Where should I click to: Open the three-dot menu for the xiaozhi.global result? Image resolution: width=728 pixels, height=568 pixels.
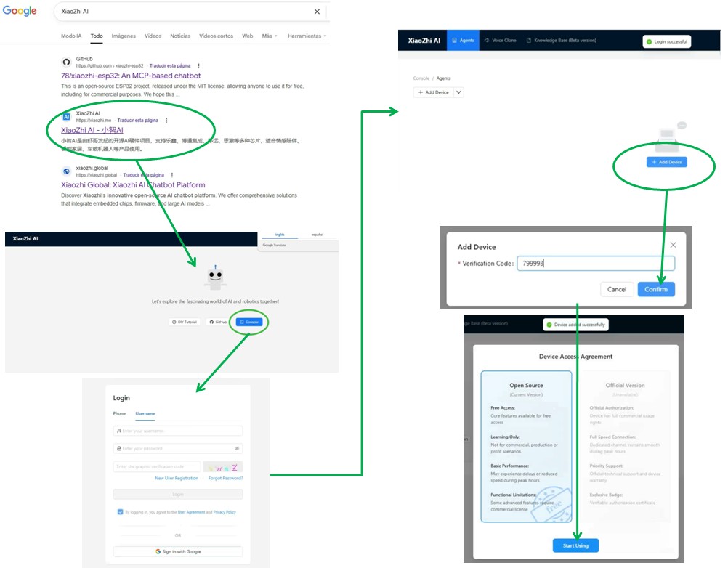tap(171, 175)
